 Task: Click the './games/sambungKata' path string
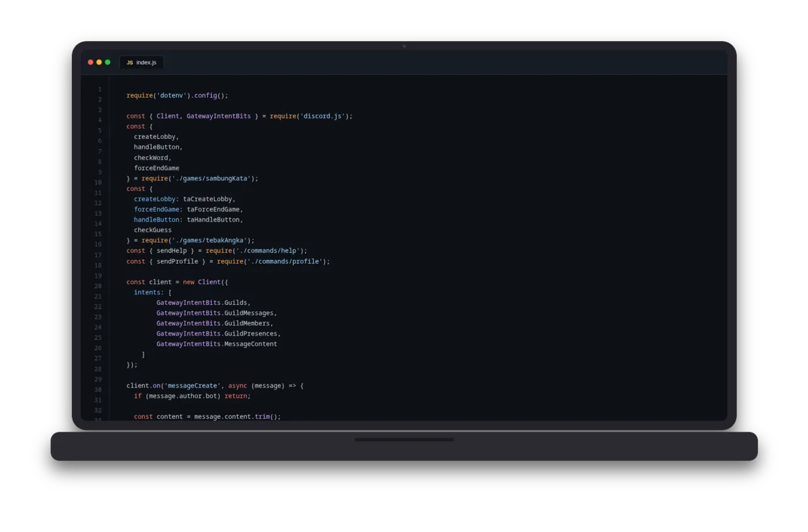tap(211, 179)
